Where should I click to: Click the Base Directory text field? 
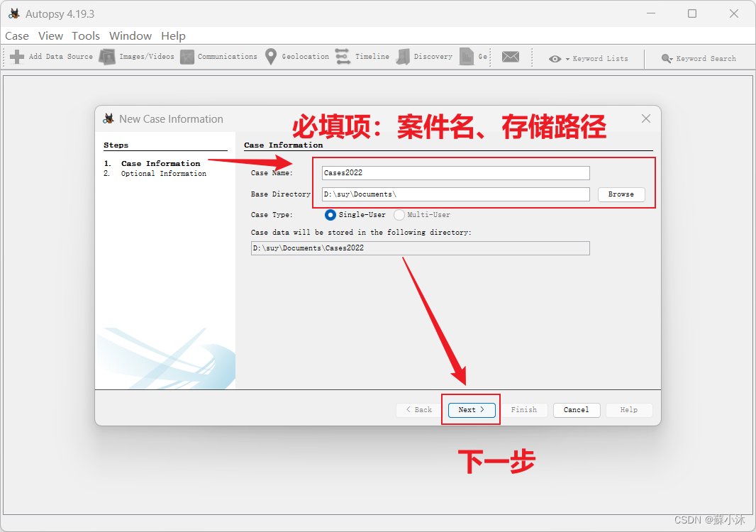point(455,194)
